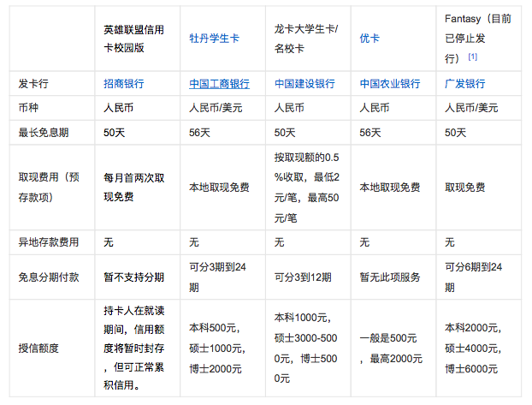532x405 pixels.
Task: Open the 优卡 link
Action: pos(369,39)
